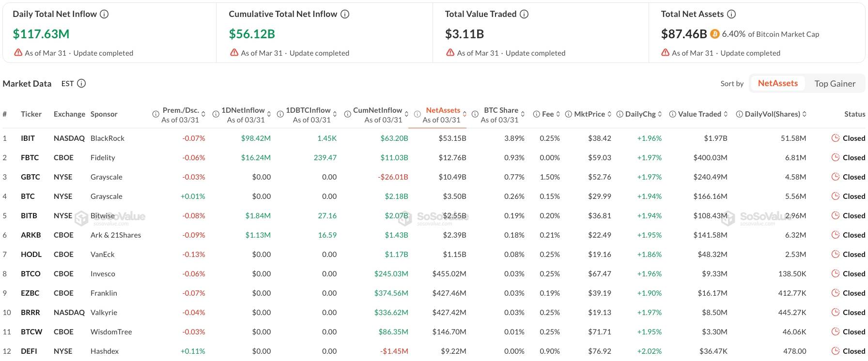The image size is (868, 361).
Task: Click info icon beside Total Net Assets
Action: click(x=731, y=14)
